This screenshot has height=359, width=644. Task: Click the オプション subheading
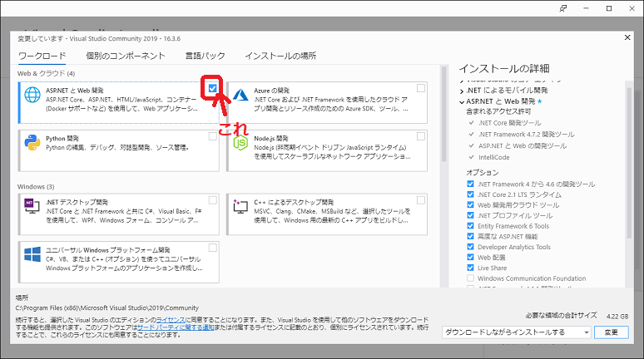tap(483, 172)
